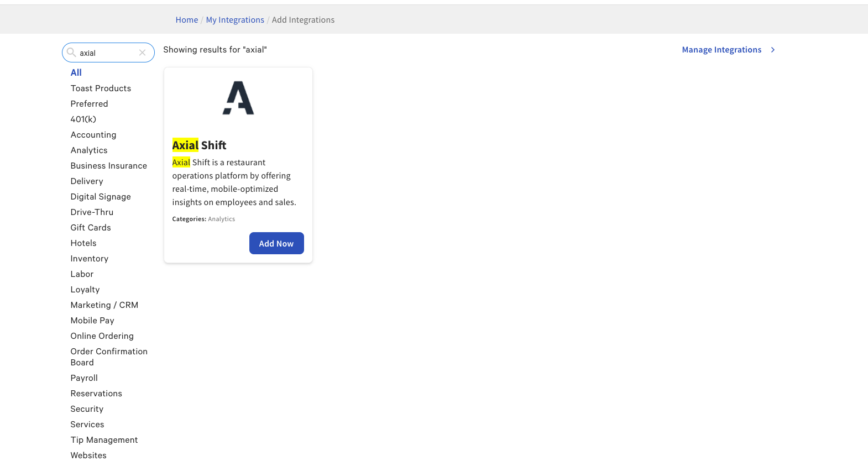The image size is (868, 461).
Task: Filter by Security
Action: pos(87,409)
